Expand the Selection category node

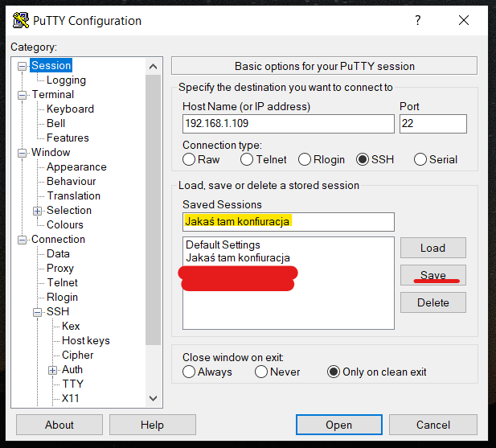(37, 211)
